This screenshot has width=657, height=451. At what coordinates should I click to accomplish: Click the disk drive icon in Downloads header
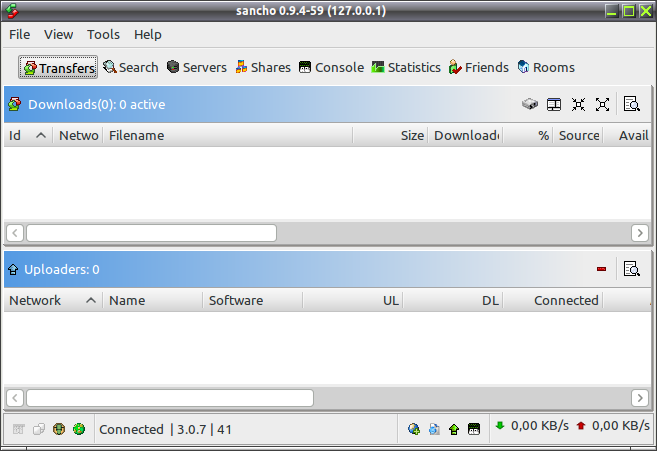(530, 104)
